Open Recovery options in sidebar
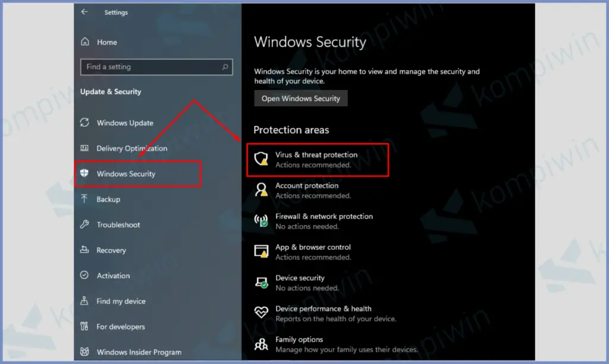Viewport: 609px width, 364px height. [x=111, y=250]
